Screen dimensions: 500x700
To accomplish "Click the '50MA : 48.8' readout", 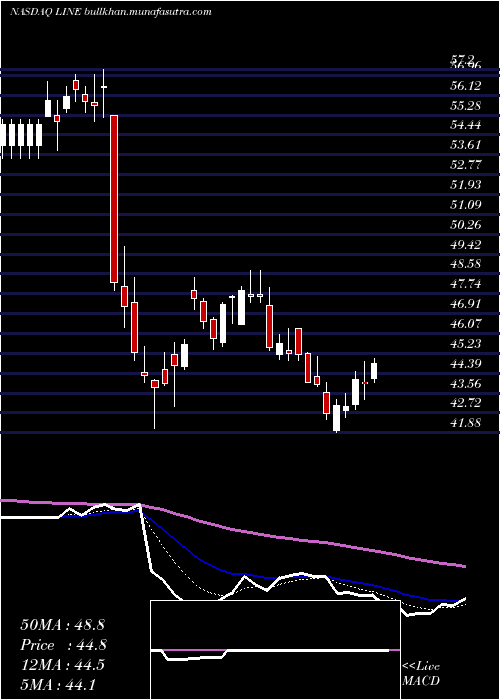I will click(62, 625).
